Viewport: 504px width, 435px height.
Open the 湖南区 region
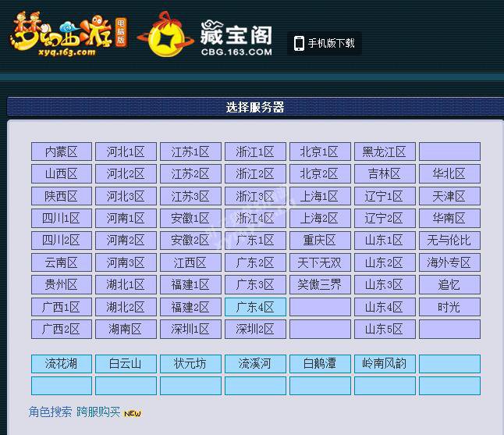coord(126,329)
